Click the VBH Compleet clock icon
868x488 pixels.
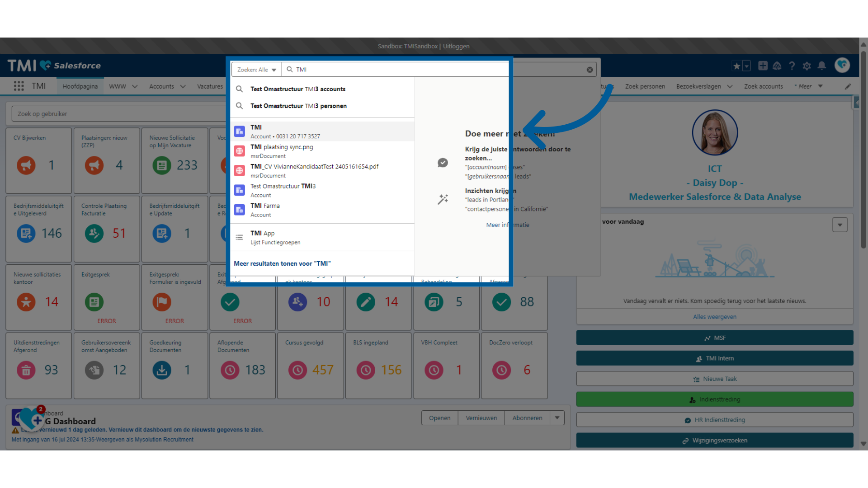434,370
